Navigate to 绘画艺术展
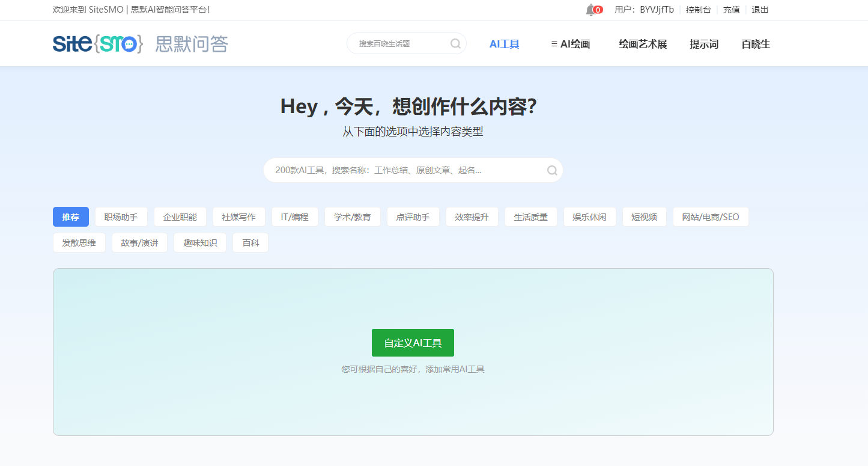Image resolution: width=868 pixels, height=466 pixels. pyautogui.click(x=642, y=43)
